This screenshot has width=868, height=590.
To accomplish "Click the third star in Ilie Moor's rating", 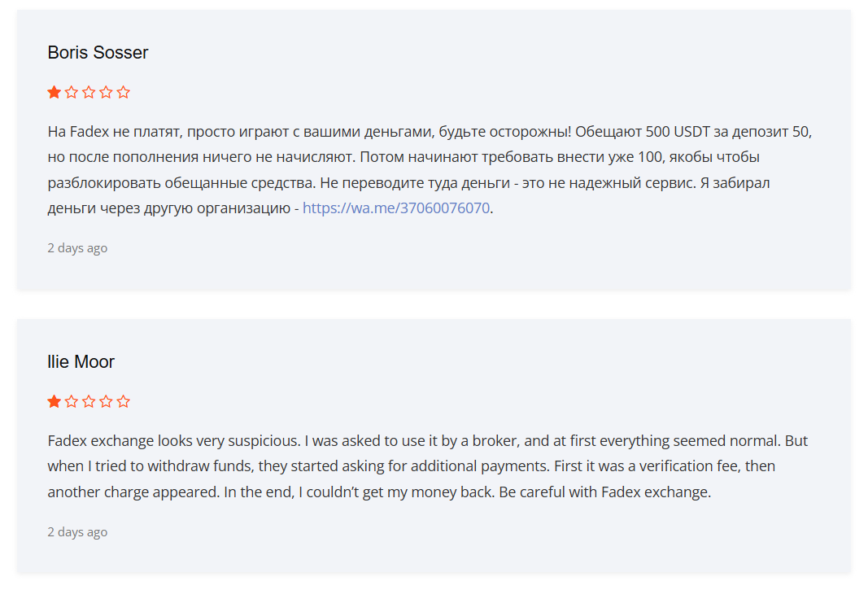I will coord(89,401).
